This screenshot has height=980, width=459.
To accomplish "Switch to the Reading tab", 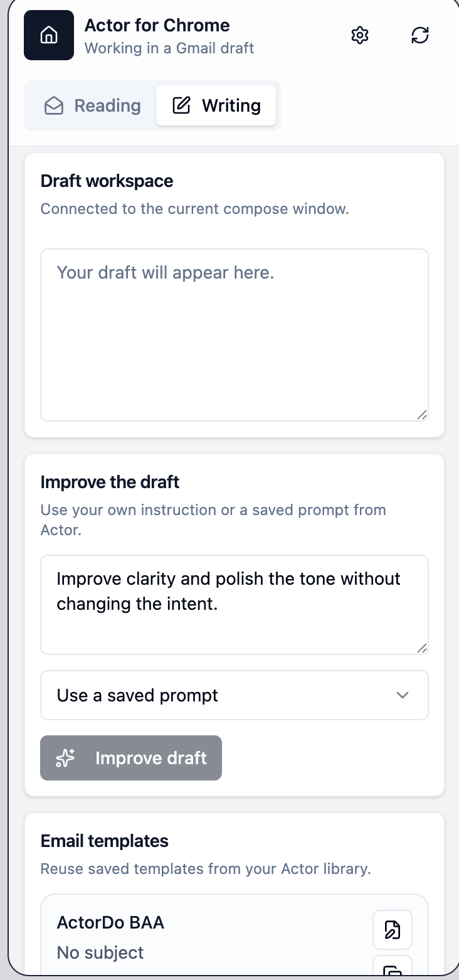I will 92,105.
